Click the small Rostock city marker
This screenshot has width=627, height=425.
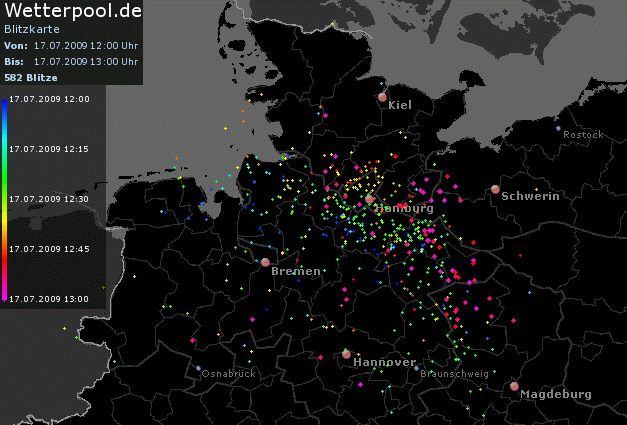[x=558, y=128]
